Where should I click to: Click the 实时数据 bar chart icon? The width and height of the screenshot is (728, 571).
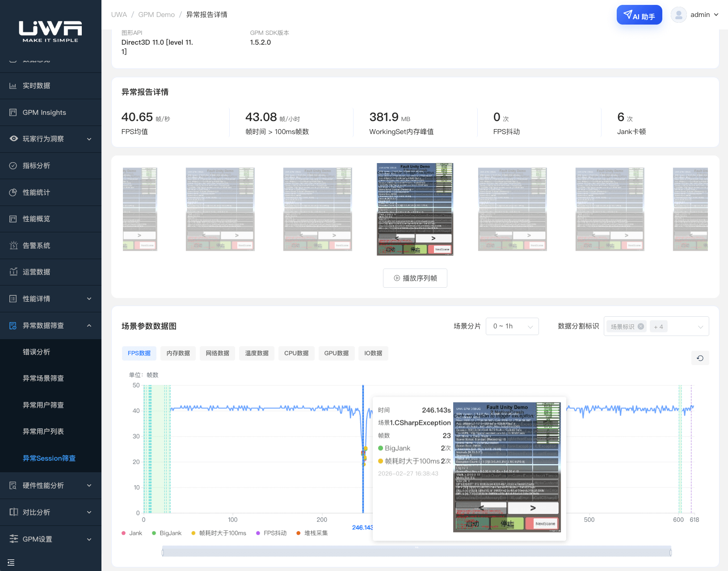[x=13, y=86]
